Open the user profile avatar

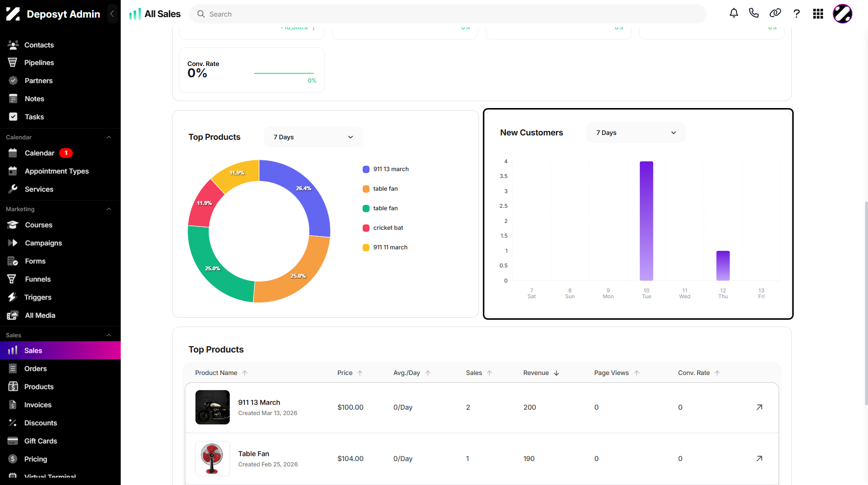(843, 14)
